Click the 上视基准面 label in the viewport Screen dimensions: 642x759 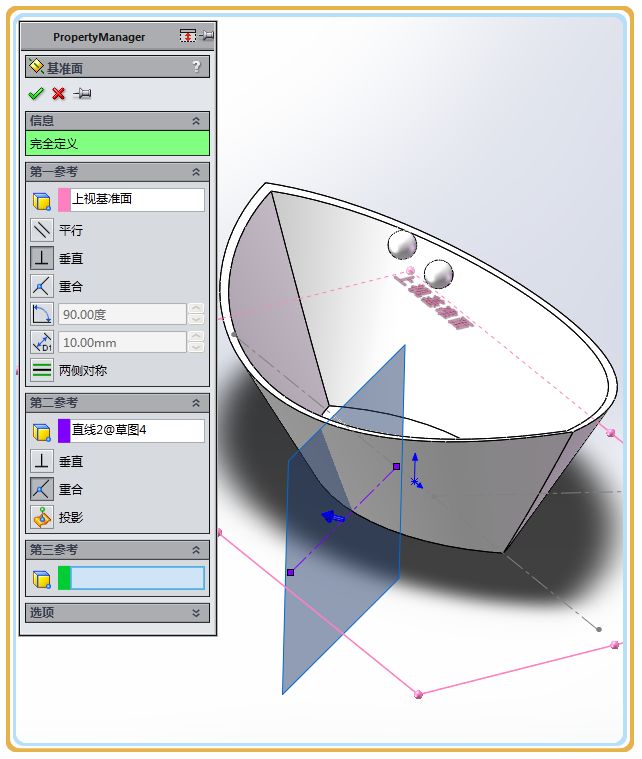(x=432, y=302)
